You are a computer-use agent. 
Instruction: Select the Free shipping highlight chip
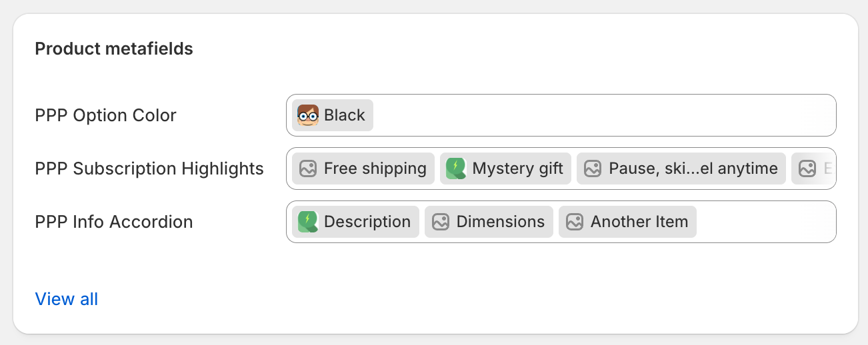[x=375, y=169]
